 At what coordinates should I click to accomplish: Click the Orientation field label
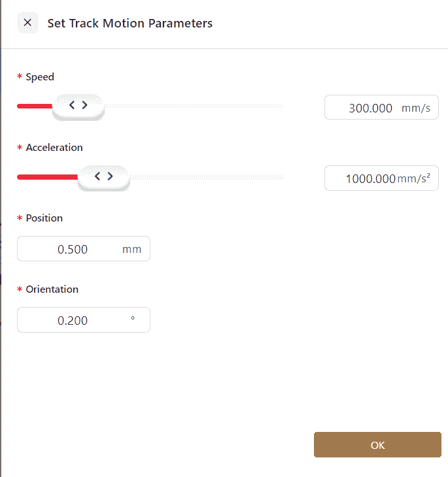click(x=52, y=289)
